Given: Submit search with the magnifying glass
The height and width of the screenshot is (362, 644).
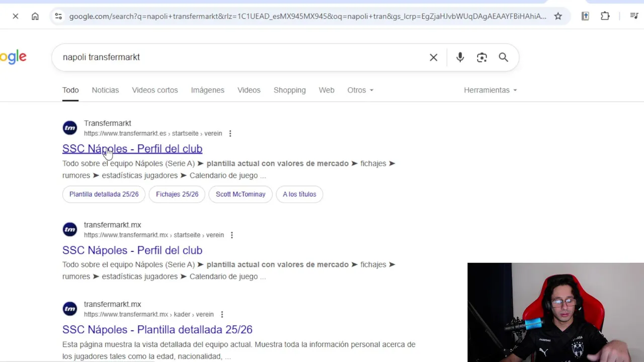Looking at the screenshot, I should tap(503, 57).
